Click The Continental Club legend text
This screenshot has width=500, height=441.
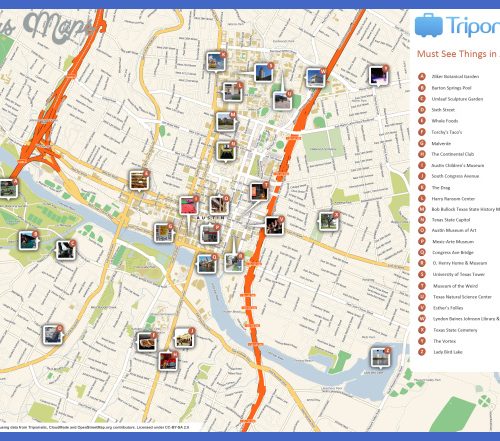pos(453,154)
